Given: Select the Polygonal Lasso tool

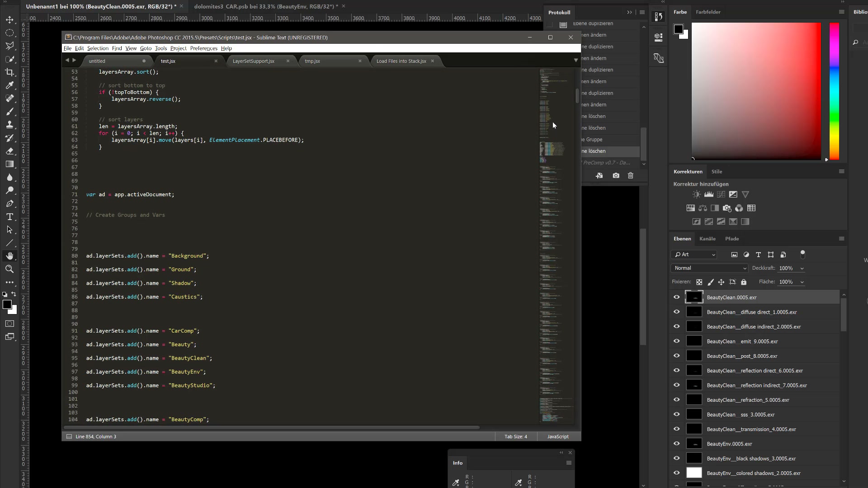Looking at the screenshot, I should [x=9, y=46].
